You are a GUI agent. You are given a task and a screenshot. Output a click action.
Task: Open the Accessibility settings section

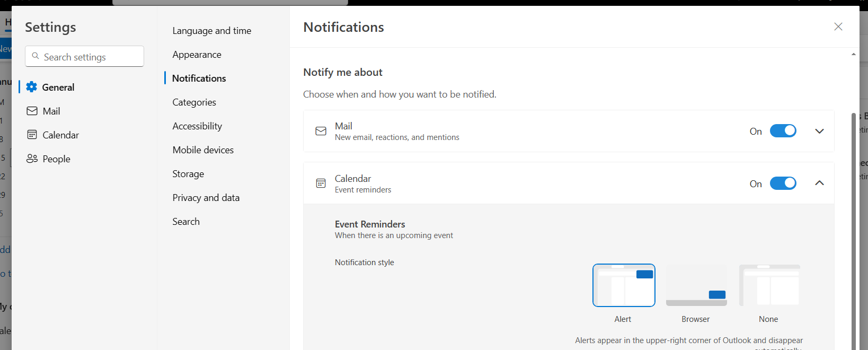pos(197,126)
